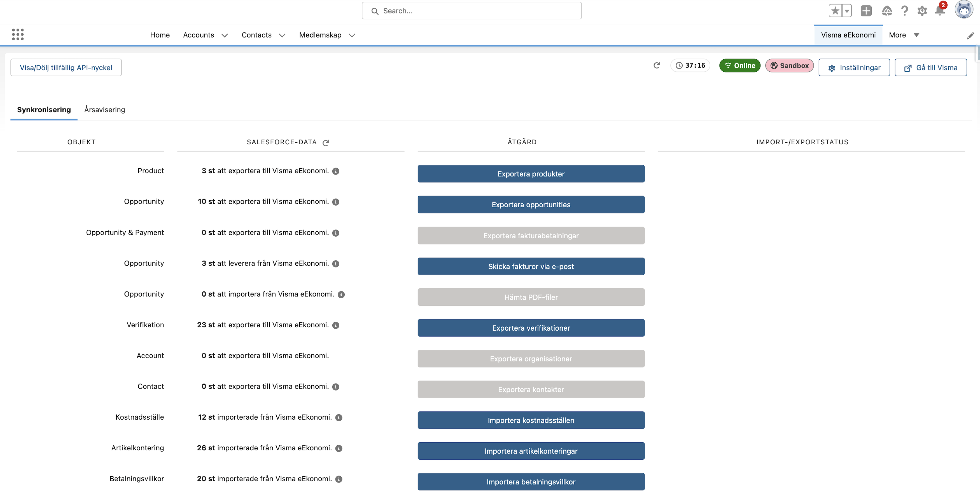Refresh the Salesforce-data column
The height and width of the screenshot is (494, 980).
point(326,142)
